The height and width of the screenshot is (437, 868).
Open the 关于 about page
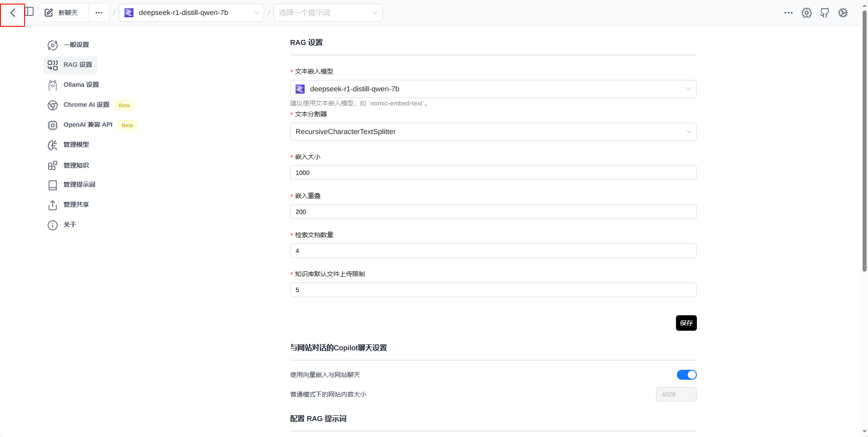[69, 225]
